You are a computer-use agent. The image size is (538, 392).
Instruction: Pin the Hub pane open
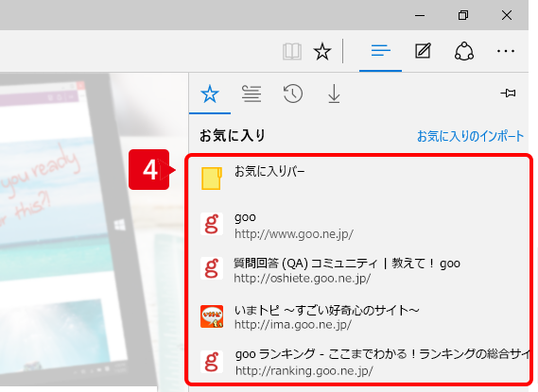pyautogui.click(x=508, y=94)
